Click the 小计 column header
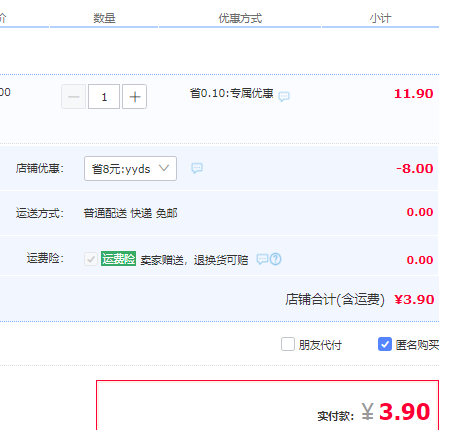The height and width of the screenshot is (430, 473). pyautogui.click(x=380, y=18)
